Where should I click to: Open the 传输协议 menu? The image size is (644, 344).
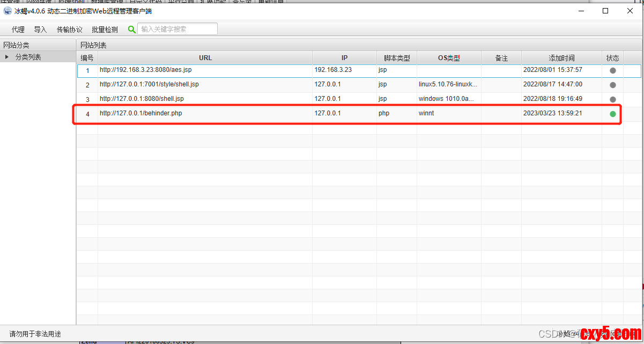(70, 30)
